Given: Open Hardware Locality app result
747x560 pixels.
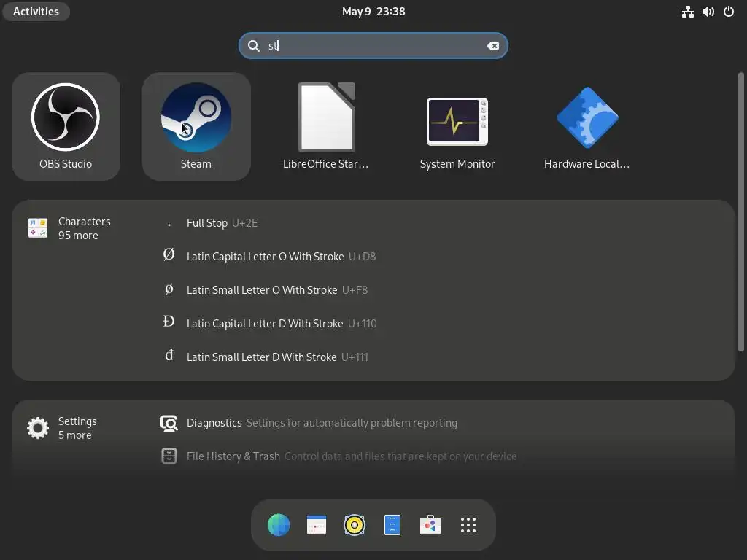Looking at the screenshot, I should [587, 127].
